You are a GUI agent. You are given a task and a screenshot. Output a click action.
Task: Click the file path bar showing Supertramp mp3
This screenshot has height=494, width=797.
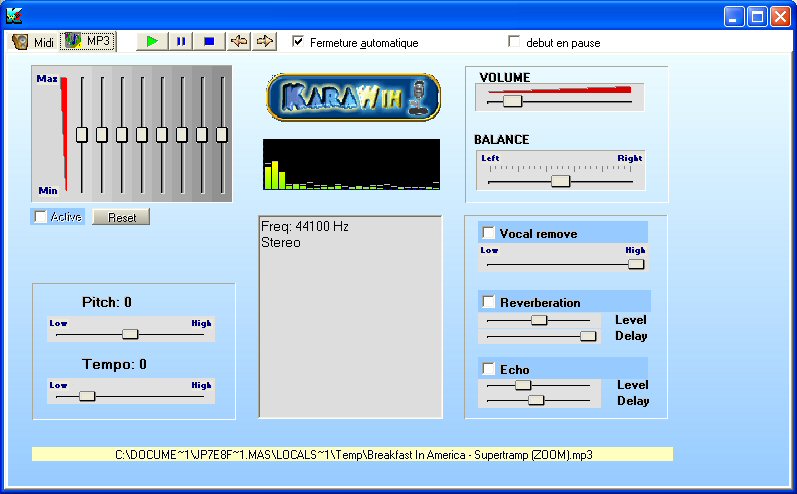[x=352, y=454]
